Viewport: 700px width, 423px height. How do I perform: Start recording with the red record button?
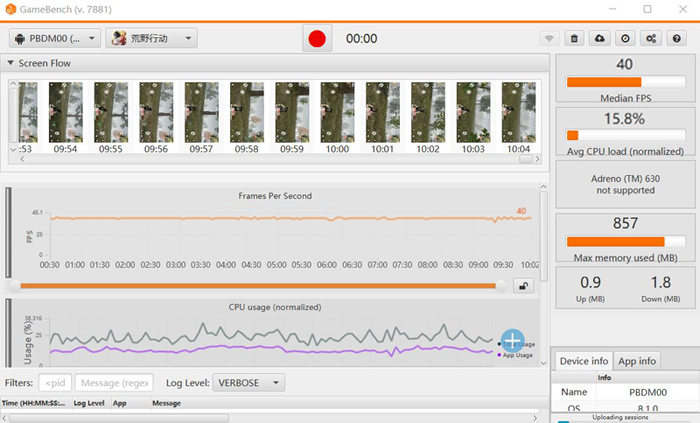pyautogui.click(x=318, y=39)
